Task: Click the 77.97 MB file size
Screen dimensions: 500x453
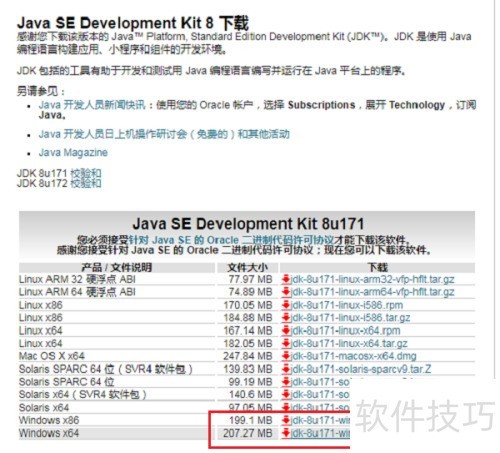Action: [x=251, y=279]
